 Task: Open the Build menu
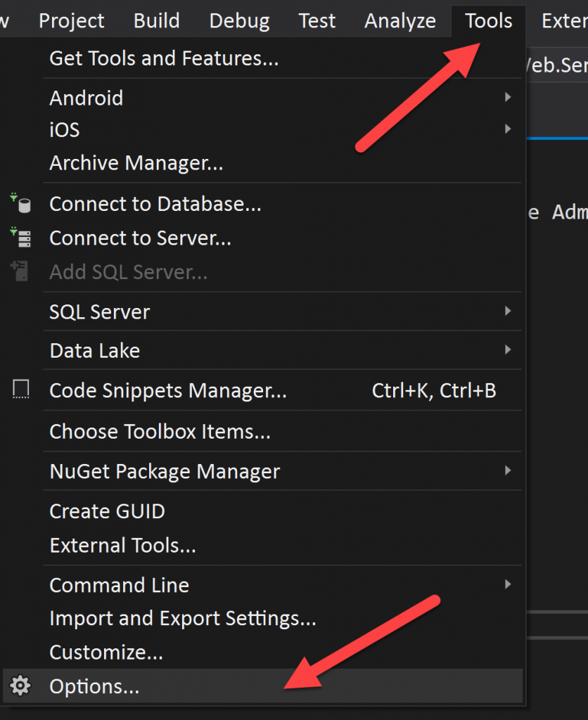click(x=157, y=21)
